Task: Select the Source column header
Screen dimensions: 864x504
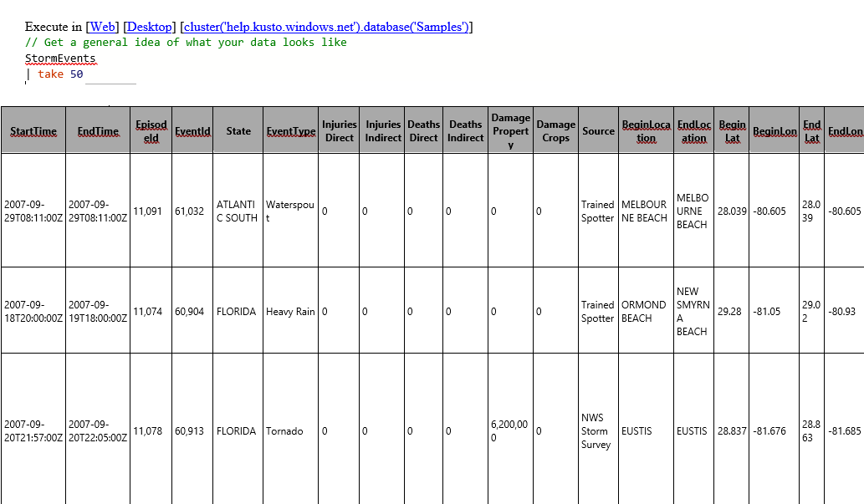Action: (598, 130)
